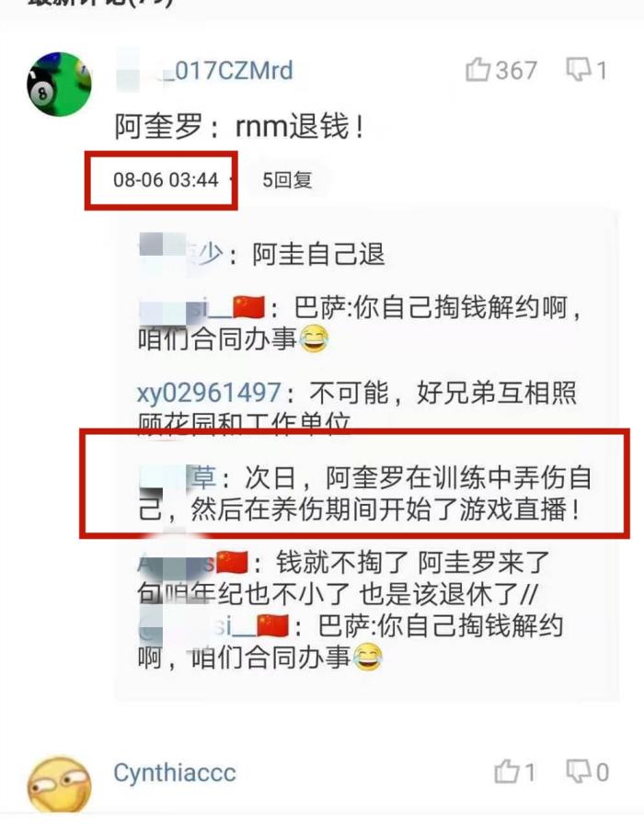Viewport: 644px width, 824px height.
Task: Dislike Cynthiaccc's comment thumbs-down icon
Action: pyautogui.click(x=579, y=772)
